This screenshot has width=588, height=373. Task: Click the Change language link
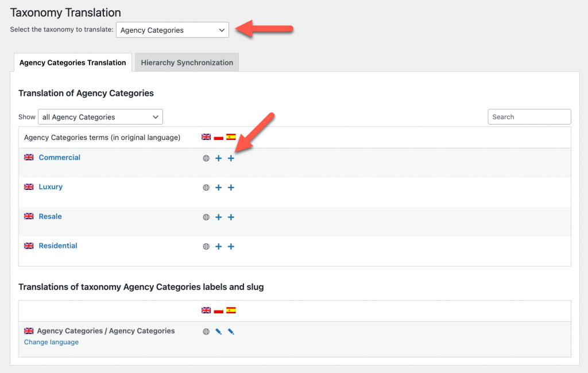click(x=51, y=342)
